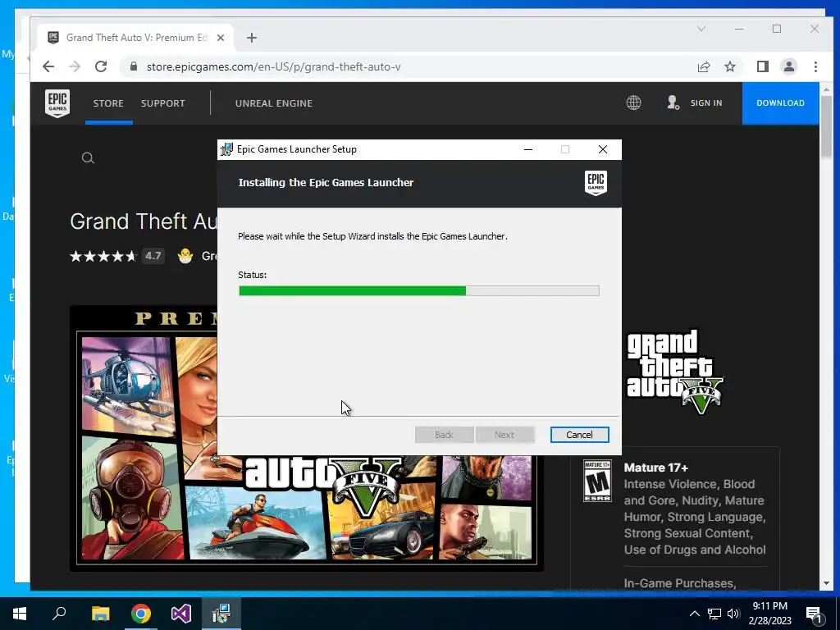The image size is (840, 630).
Task: Minimize the Epic Games Launcher Setup dialog
Action: 528,149
